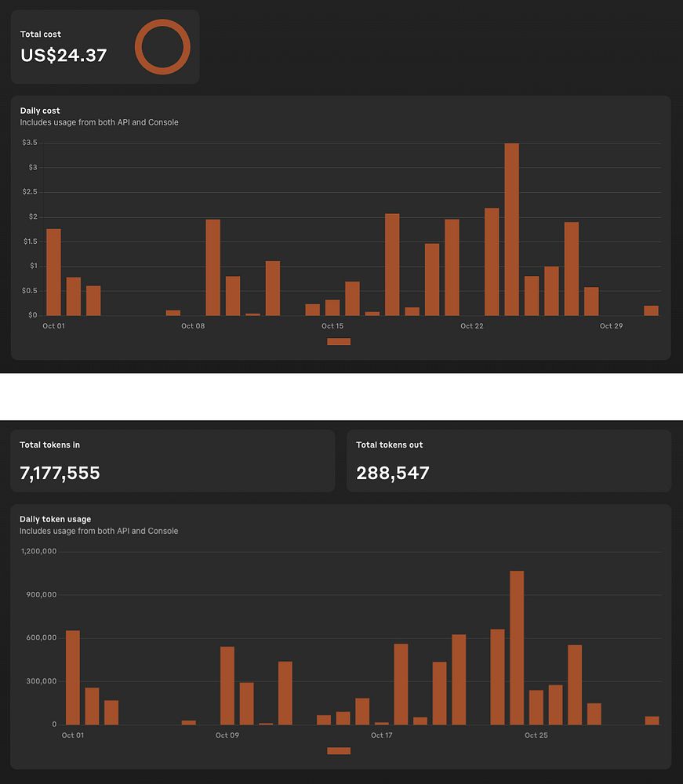Click the Oct 08 axis label in Daily cost
The height and width of the screenshot is (784, 683).
tap(193, 326)
